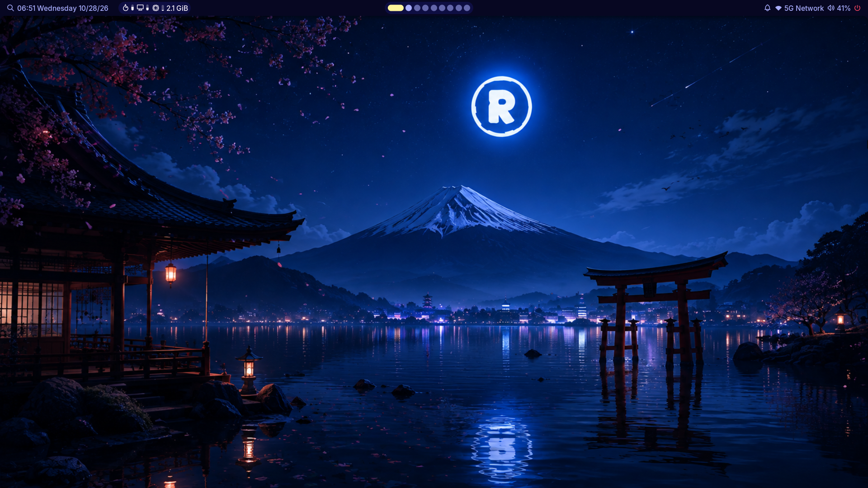Switch to the bright lavender second workspace dot
The height and width of the screenshot is (488, 868).
(x=409, y=8)
